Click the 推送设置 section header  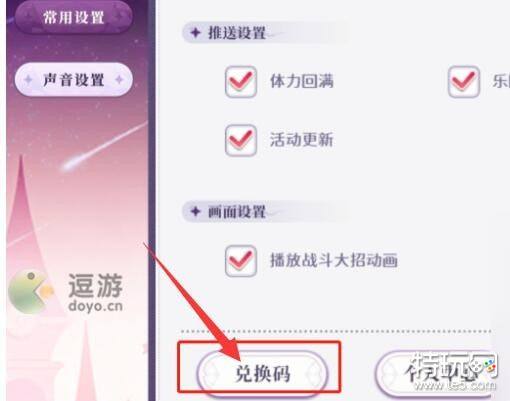237,33
